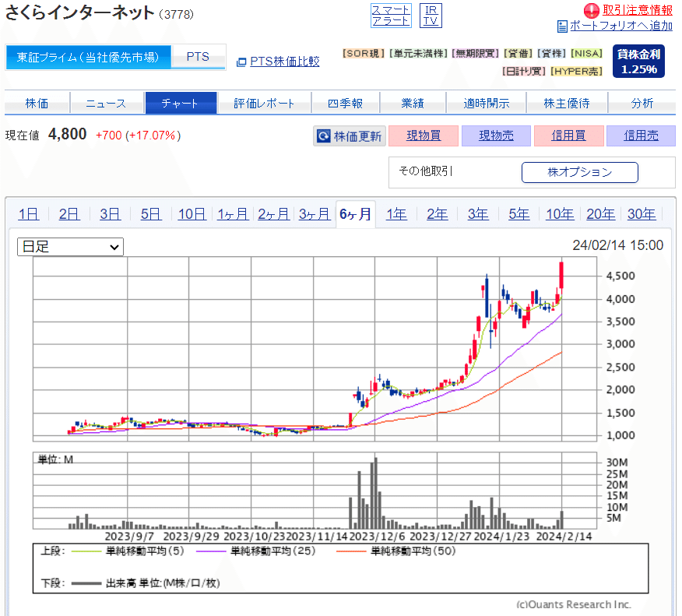This screenshot has height=616, width=682.
Task: Open the 株主優待 tab
Action: (x=567, y=103)
